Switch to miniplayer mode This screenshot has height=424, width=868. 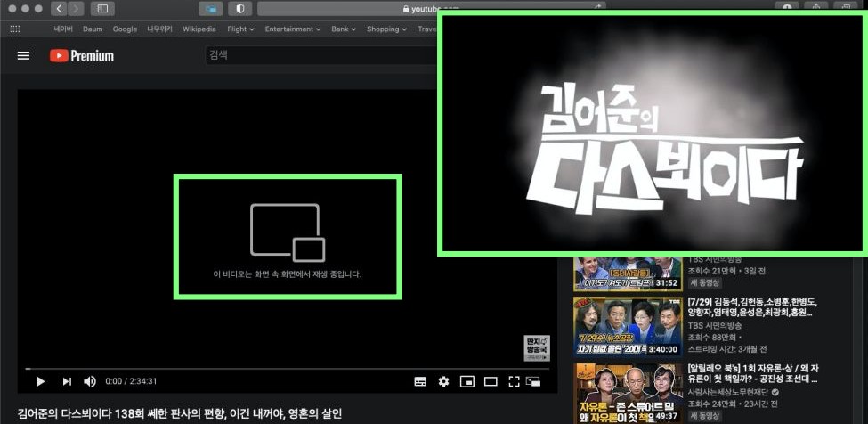pyautogui.click(x=466, y=381)
